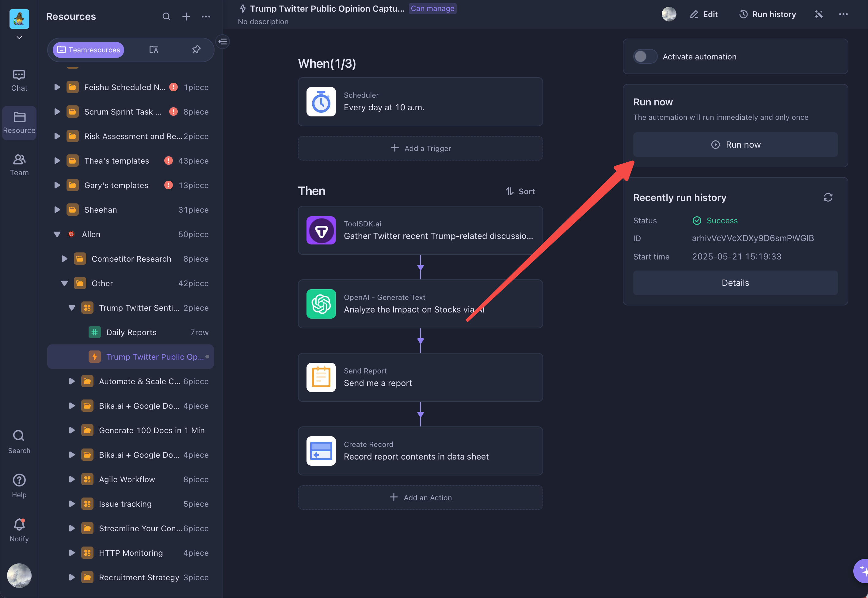The height and width of the screenshot is (598, 868).
Task: Open Analyze the Impact on Stocks action
Action: (x=420, y=304)
